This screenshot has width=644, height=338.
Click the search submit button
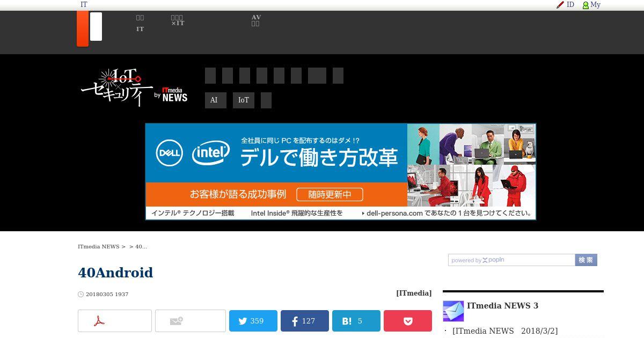point(586,260)
